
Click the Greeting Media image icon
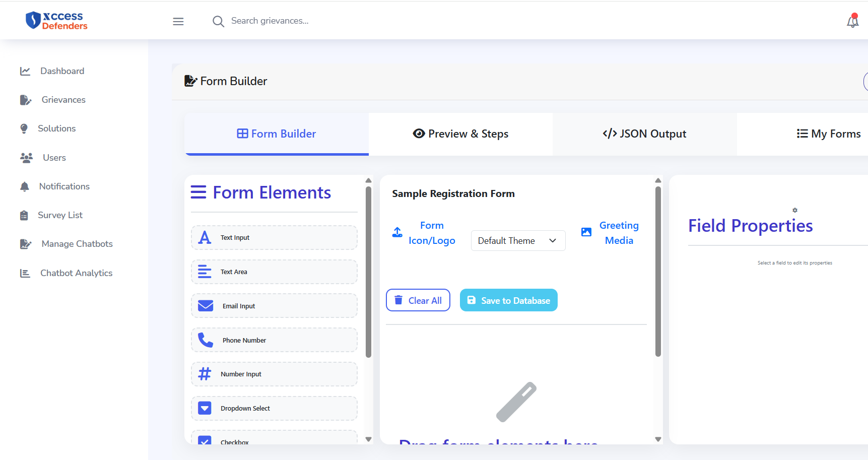pyautogui.click(x=586, y=232)
